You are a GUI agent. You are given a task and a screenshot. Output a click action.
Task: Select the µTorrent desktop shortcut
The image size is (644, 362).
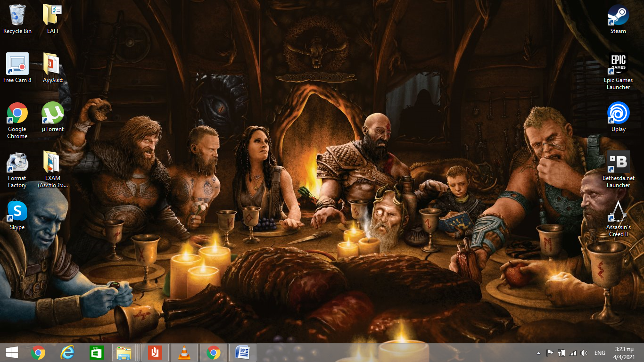click(x=53, y=117)
